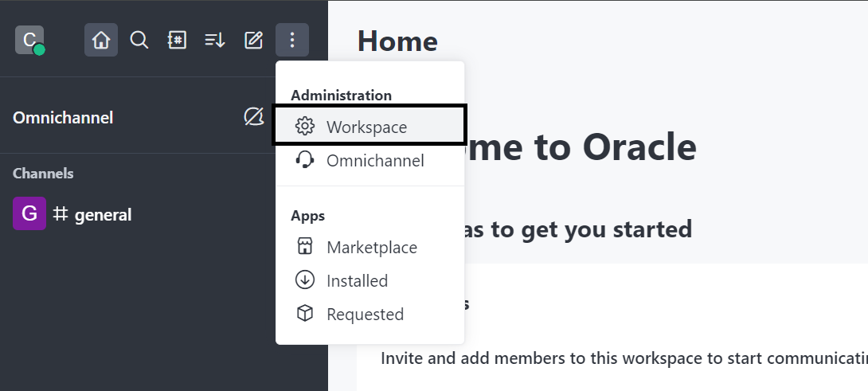Click the Create new pencil icon
The width and height of the screenshot is (868, 391).
tap(253, 40)
